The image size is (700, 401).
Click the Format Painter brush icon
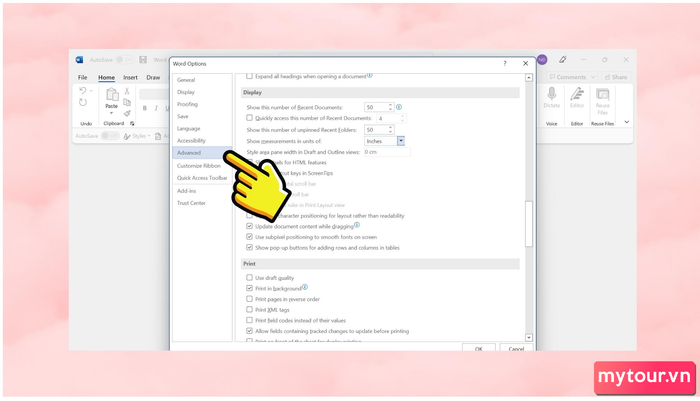click(127, 113)
